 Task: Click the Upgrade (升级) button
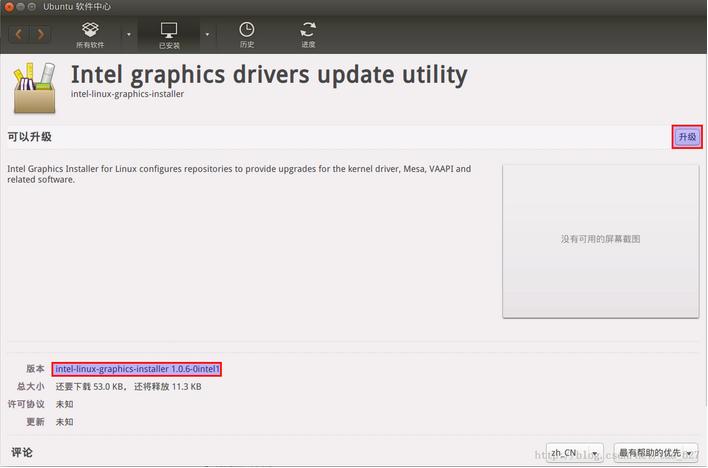687,137
